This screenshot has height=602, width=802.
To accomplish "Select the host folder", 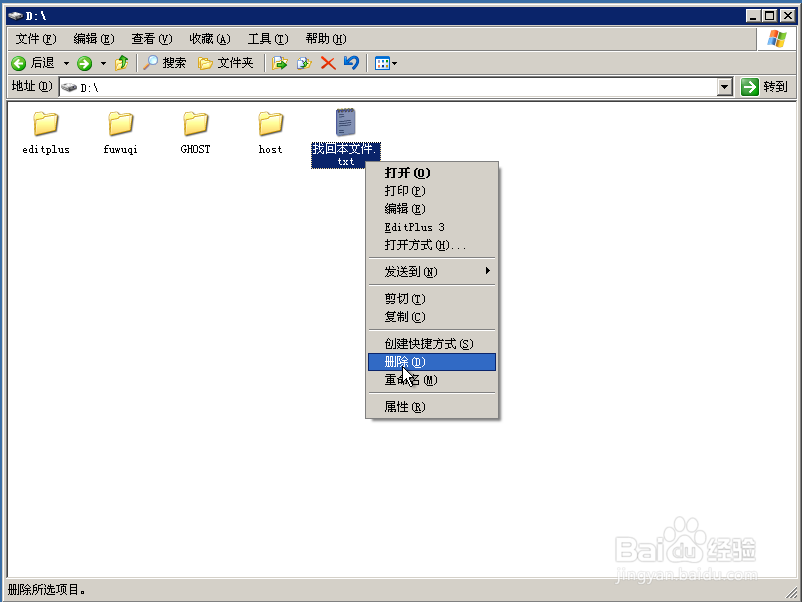I will (270, 132).
